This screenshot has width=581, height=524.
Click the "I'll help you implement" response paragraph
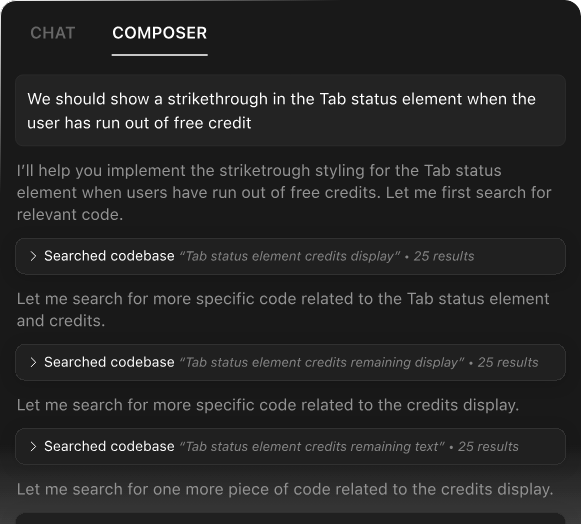point(284,193)
